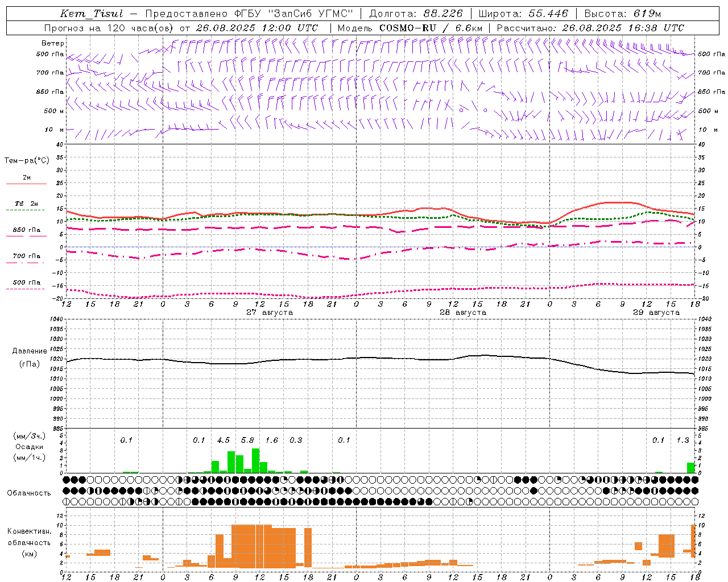Click the '700 гПа' temperature legend entry
This screenshot has height=582, width=728.
[x=27, y=256]
